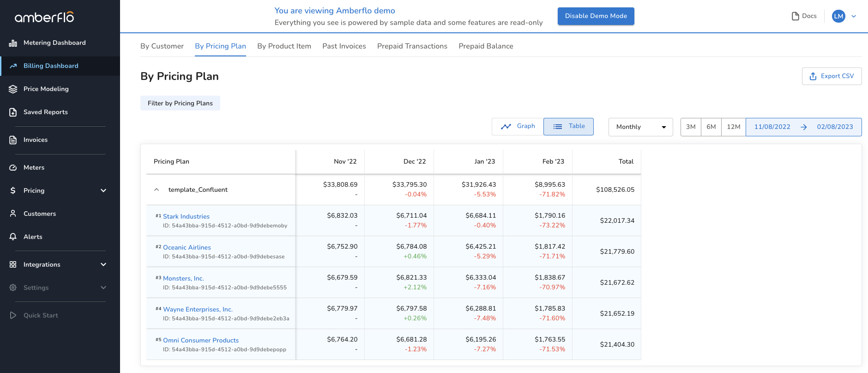
Task: Click the Export CSV button
Action: click(x=832, y=76)
